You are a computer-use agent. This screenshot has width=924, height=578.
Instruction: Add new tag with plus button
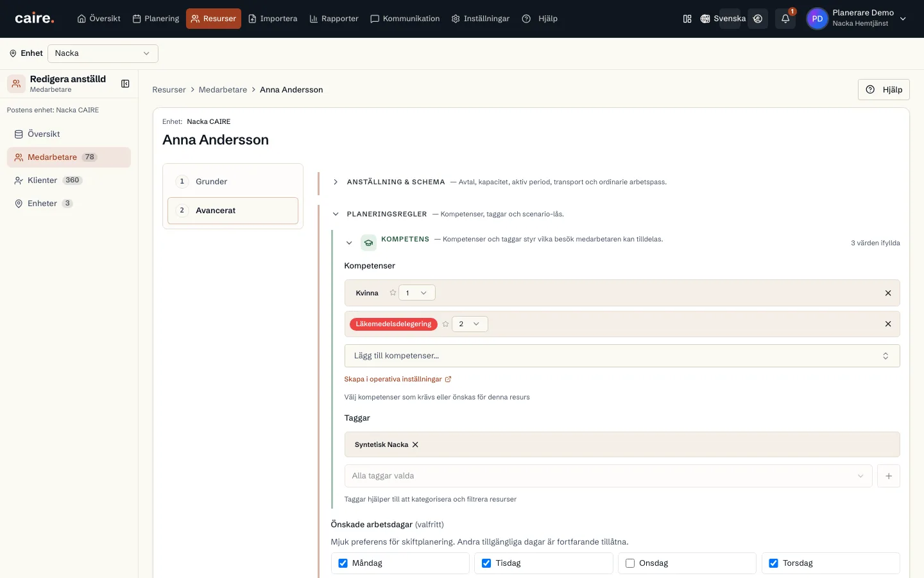pyautogui.click(x=889, y=476)
